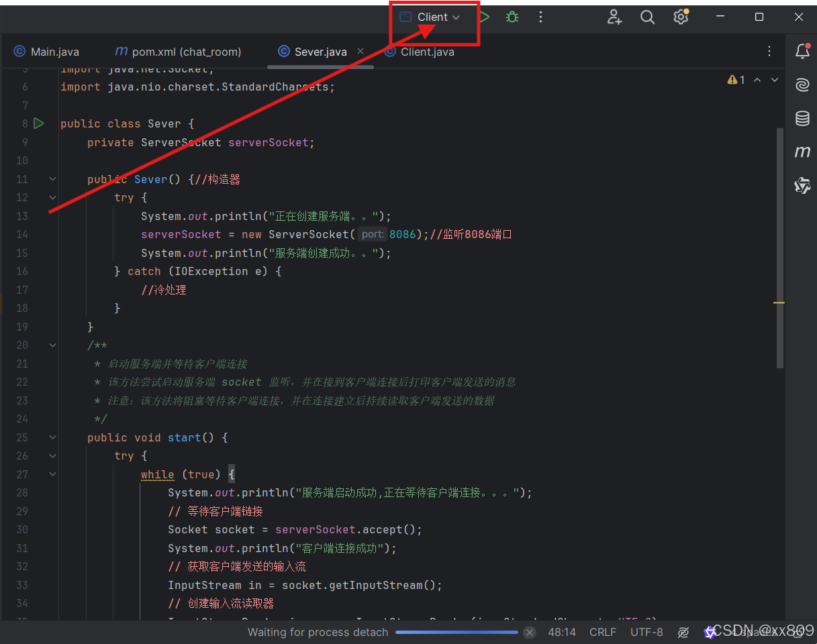Run the Client configuration with the green play icon
This screenshot has height=644, width=817.
click(484, 17)
